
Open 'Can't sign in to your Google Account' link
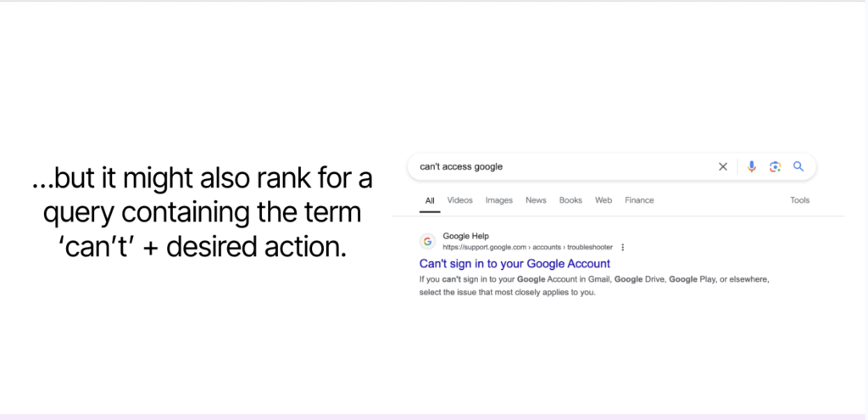[515, 264]
